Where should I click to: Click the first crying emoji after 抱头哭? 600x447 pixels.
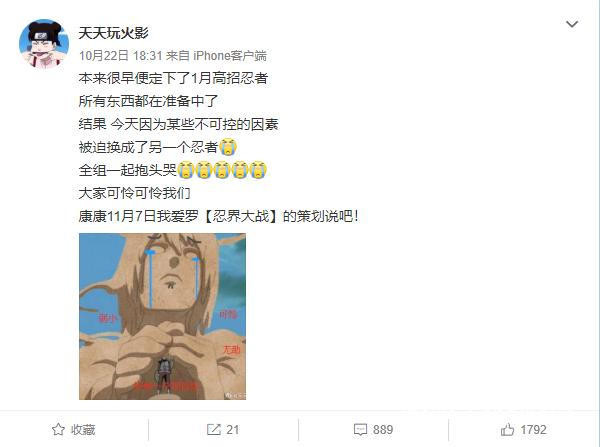[186, 170]
